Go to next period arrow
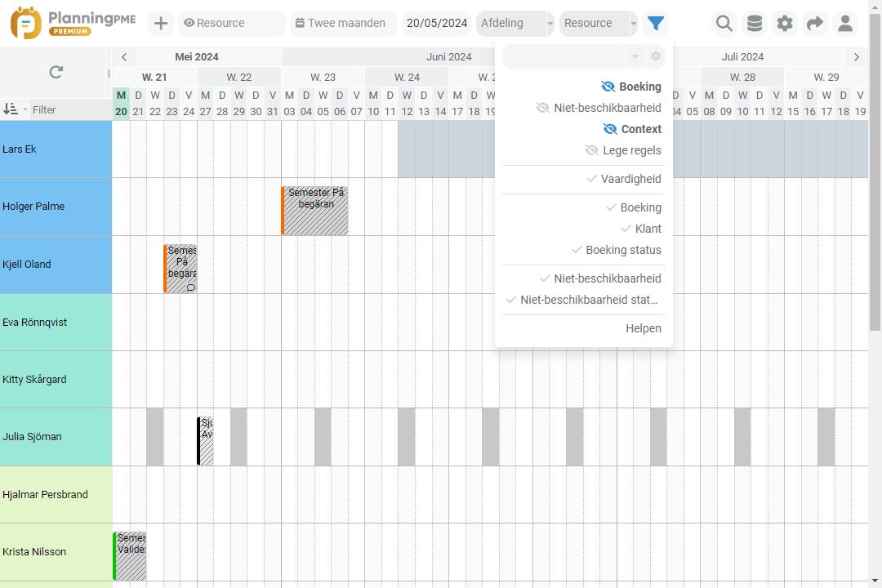Screen dimensions: 882x588 [x=856, y=57]
